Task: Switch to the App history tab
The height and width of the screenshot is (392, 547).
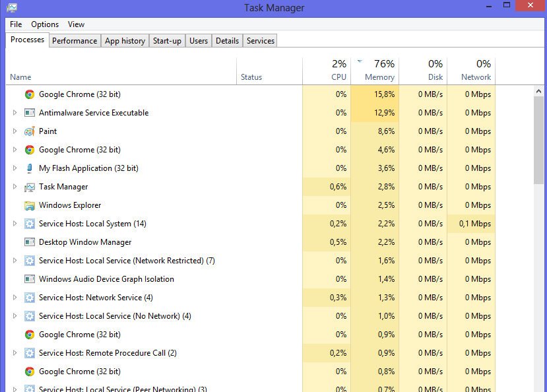Action: pyautogui.click(x=125, y=41)
